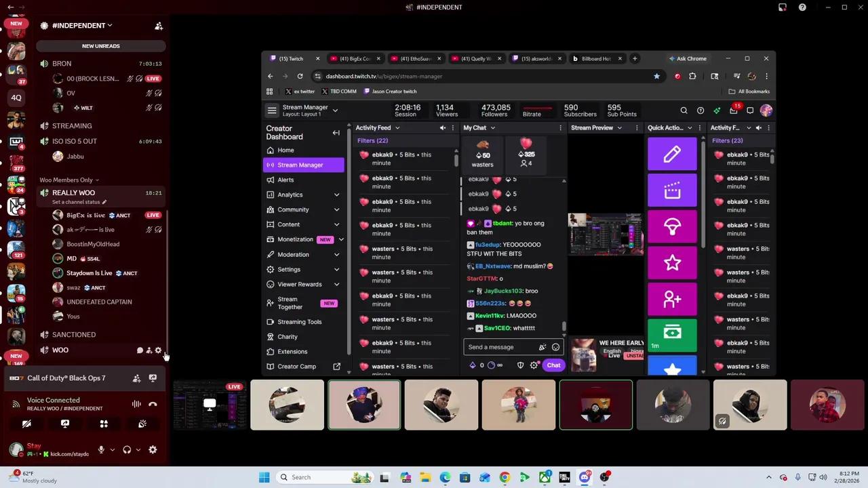Search in Twitch dashboard header

pos(684,110)
